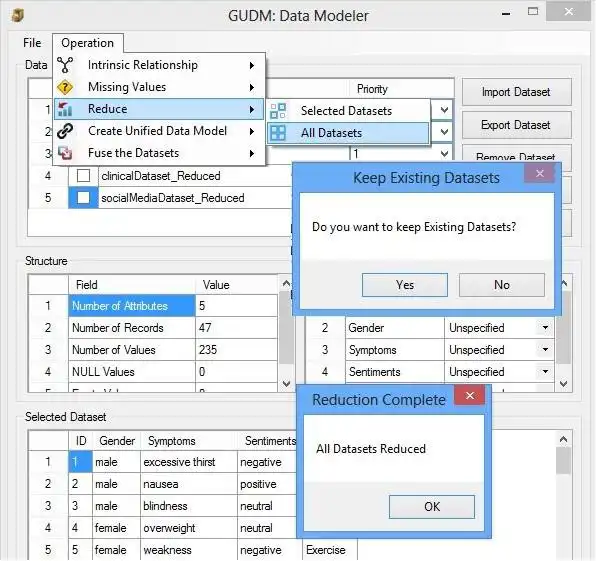Close the Keep Existing Datasets dialog
596x561 pixels.
coord(540,174)
